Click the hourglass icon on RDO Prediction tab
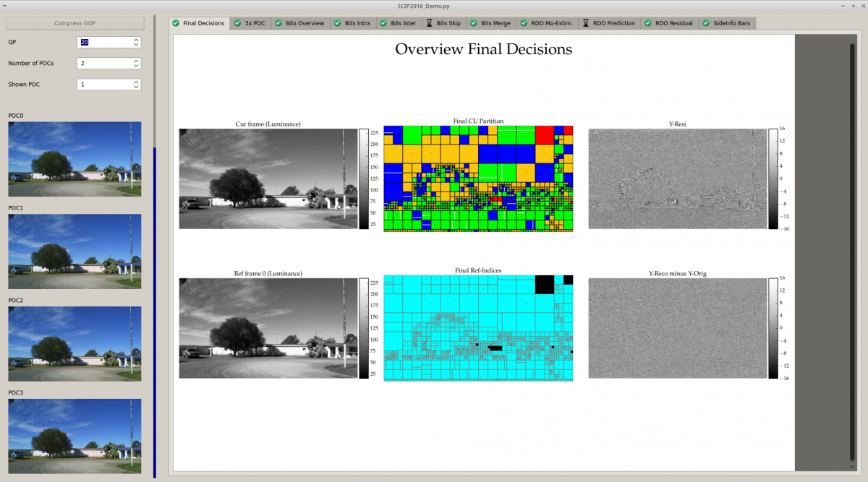The image size is (868, 482). 585,23
